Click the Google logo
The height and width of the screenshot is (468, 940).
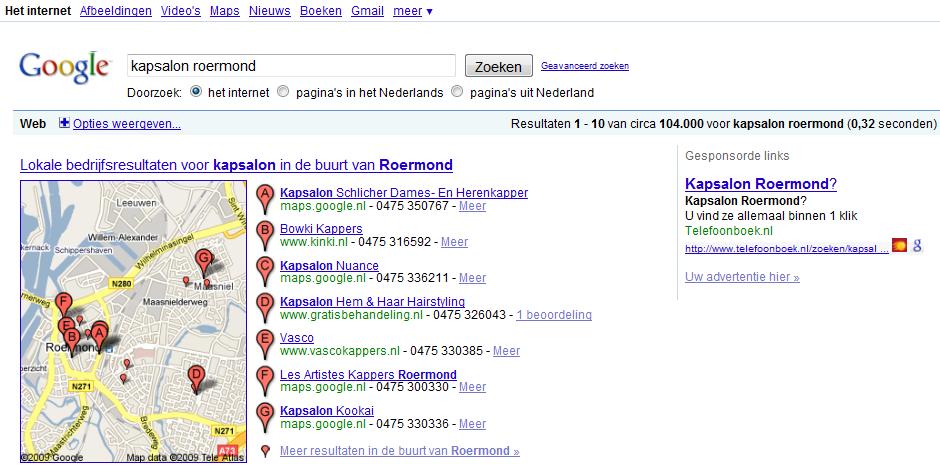[x=64, y=67]
